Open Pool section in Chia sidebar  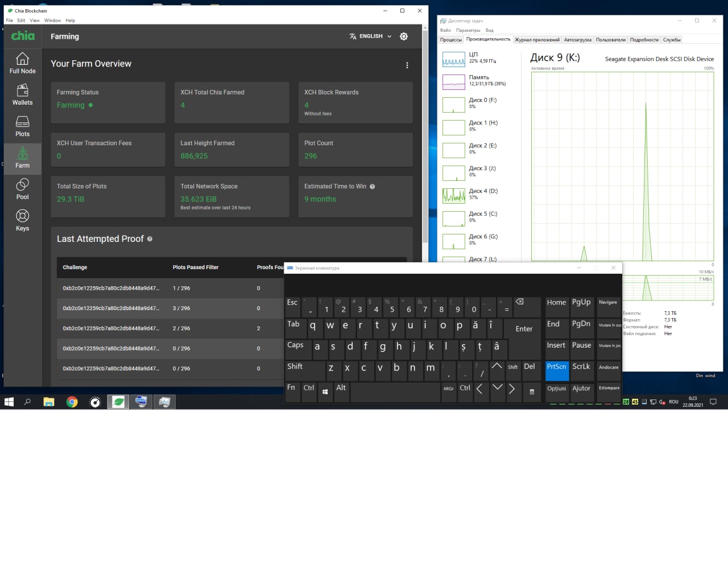22,189
